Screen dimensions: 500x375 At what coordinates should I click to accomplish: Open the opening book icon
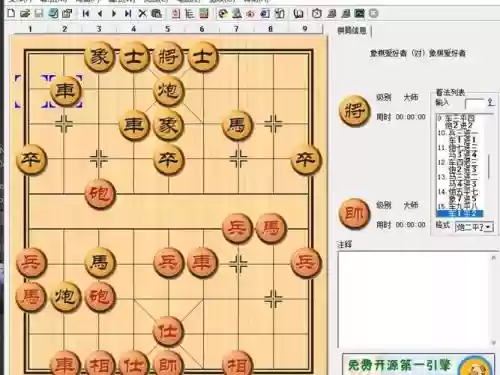click(298, 13)
